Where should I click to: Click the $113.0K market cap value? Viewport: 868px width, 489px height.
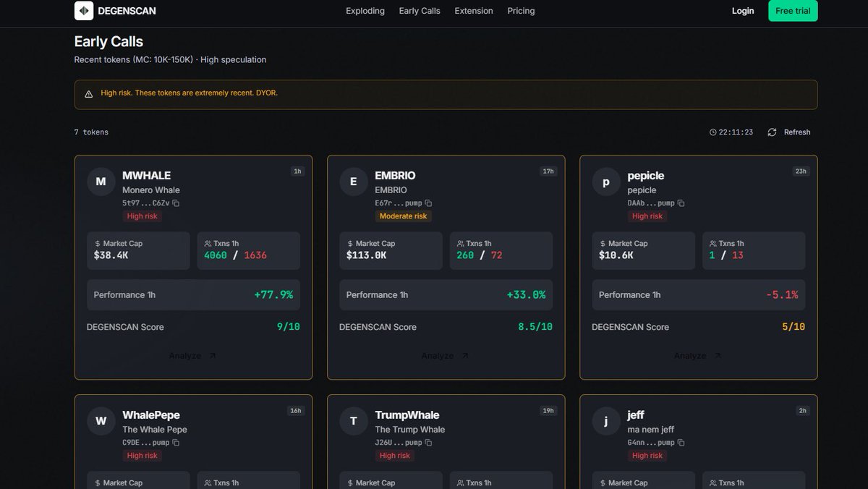367,255
